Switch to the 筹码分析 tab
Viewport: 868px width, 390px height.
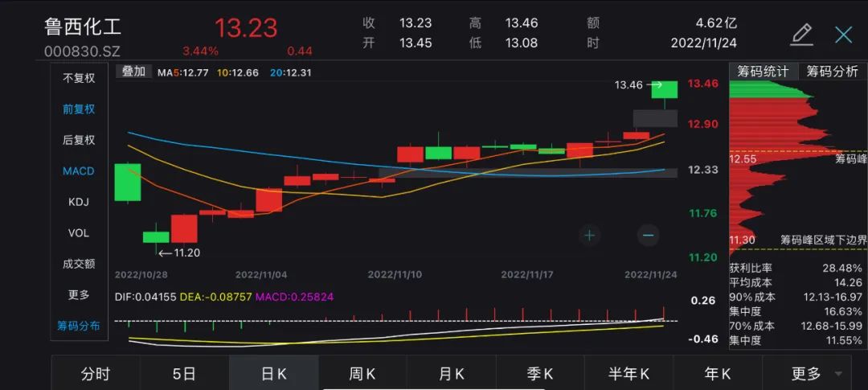832,72
